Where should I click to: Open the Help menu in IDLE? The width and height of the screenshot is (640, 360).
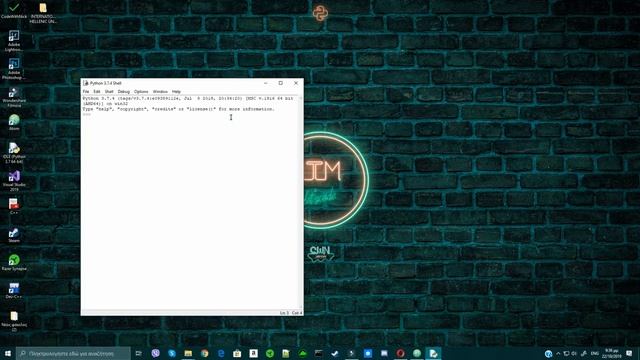(x=176, y=91)
